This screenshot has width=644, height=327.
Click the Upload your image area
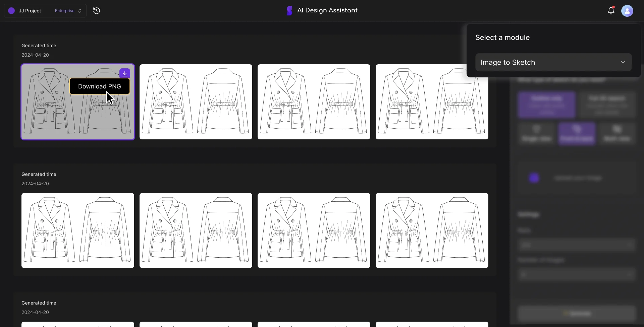tap(578, 178)
